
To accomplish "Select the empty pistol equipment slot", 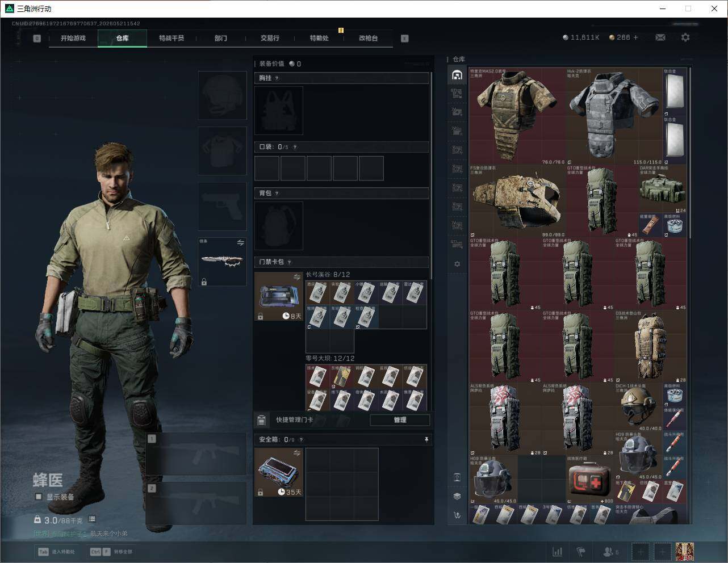I will tap(223, 207).
